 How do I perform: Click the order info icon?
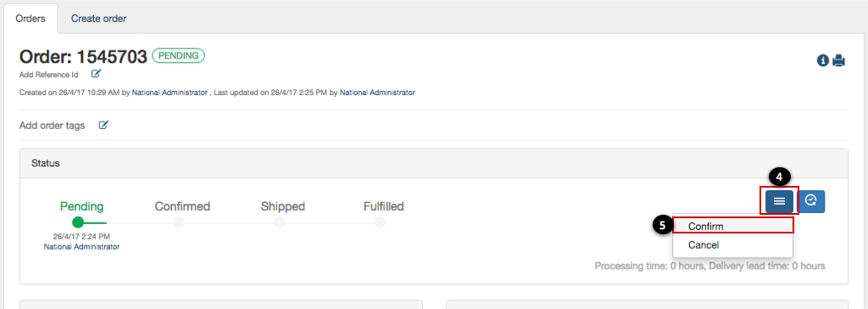822,60
